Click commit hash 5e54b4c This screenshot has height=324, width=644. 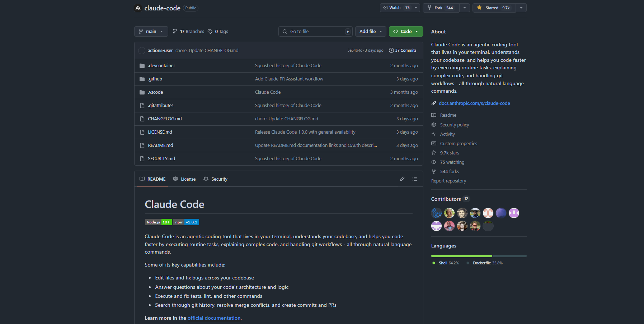(x=354, y=51)
